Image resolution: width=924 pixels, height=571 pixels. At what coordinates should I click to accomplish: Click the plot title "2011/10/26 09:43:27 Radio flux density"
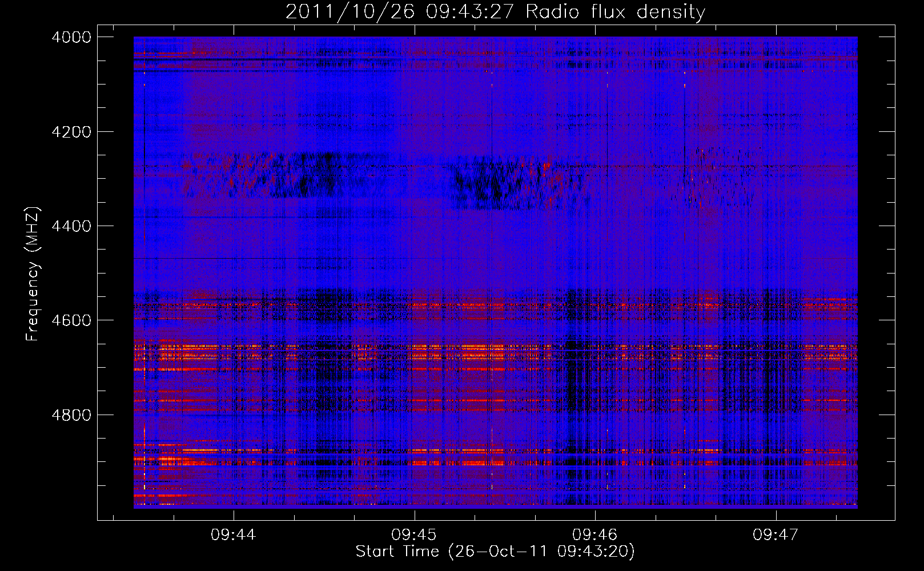point(495,12)
